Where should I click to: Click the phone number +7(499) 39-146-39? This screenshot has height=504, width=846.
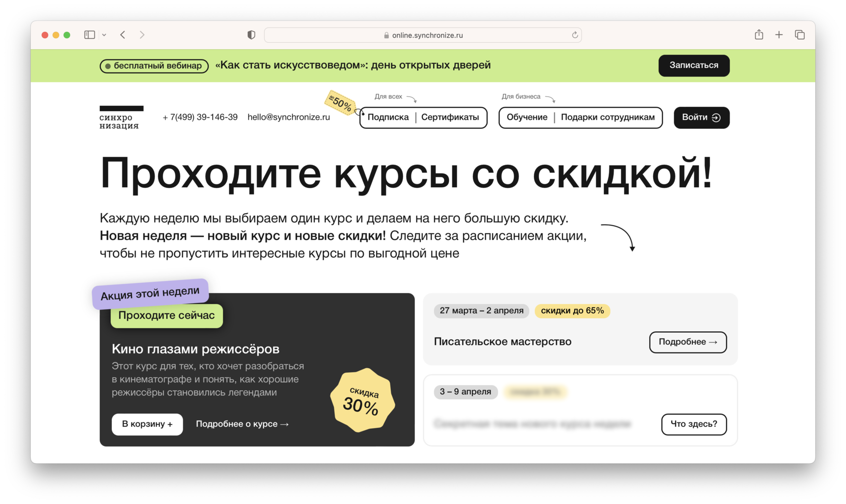click(x=200, y=117)
